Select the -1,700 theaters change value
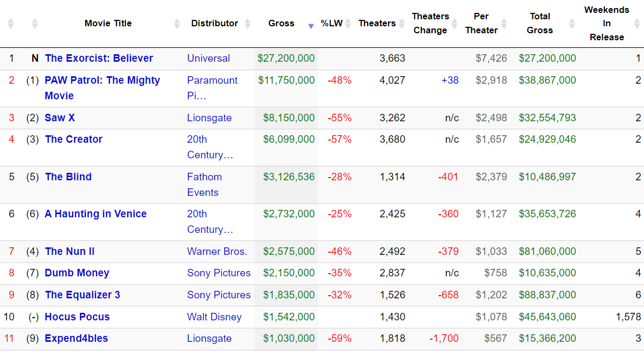The width and height of the screenshot is (644, 352). click(x=444, y=339)
